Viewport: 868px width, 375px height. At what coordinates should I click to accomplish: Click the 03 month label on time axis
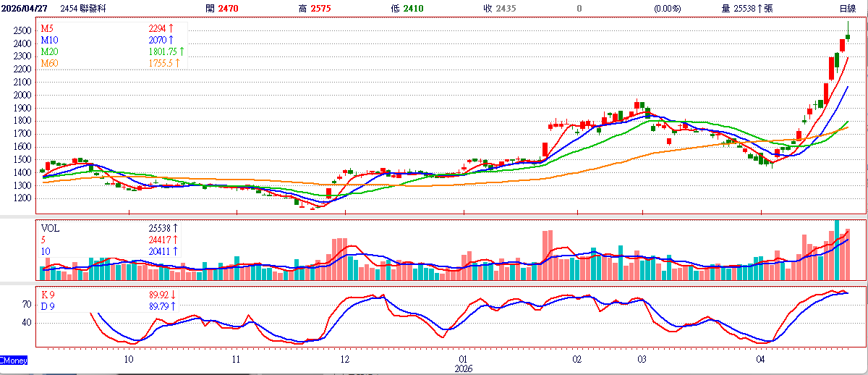(x=642, y=359)
